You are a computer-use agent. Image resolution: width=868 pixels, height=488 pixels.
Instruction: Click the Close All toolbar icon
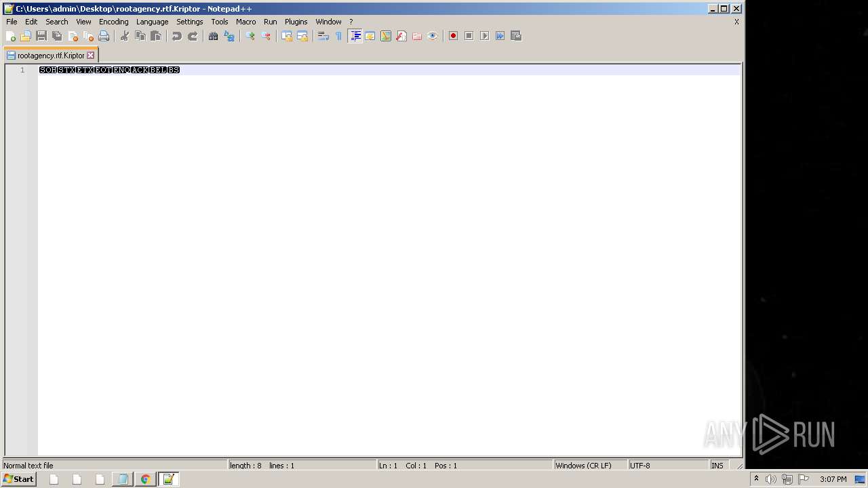click(88, 36)
